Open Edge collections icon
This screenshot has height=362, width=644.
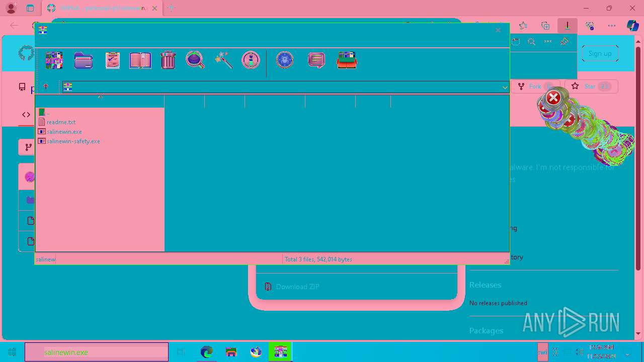click(545, 26)
